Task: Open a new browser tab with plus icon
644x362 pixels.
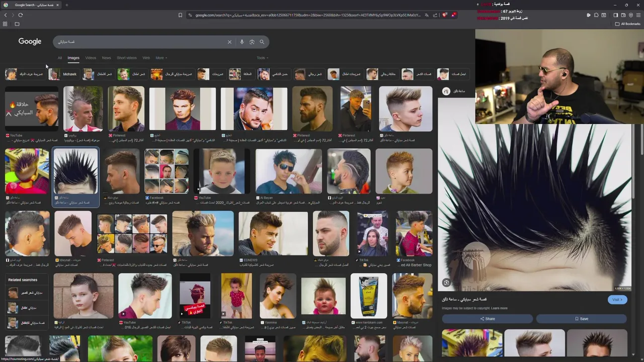Action: [x=66, y=5]
